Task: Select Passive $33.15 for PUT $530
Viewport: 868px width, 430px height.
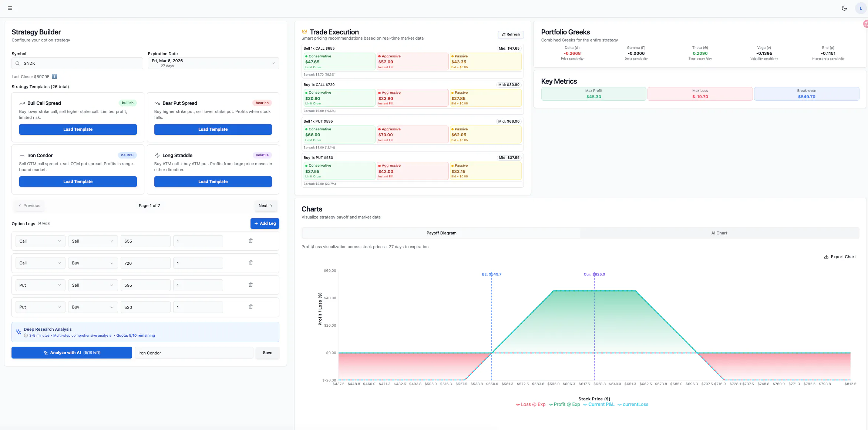Action: tap(485, 171)
